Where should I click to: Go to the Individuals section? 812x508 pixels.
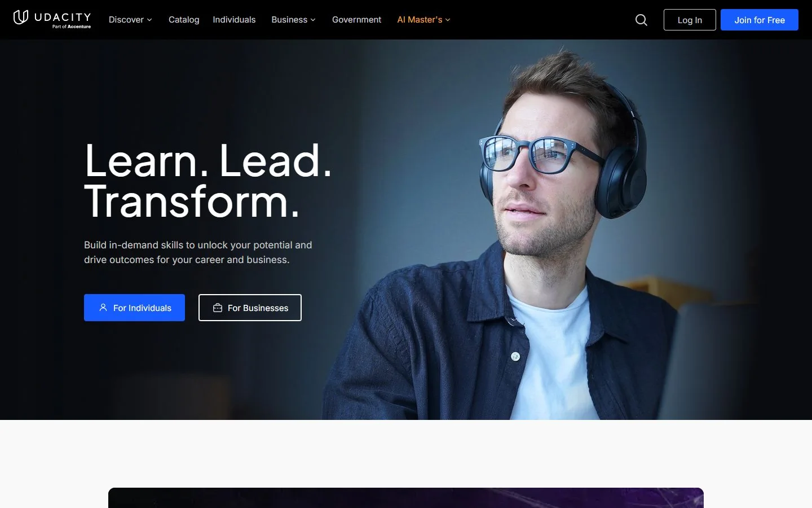(234, 20)
